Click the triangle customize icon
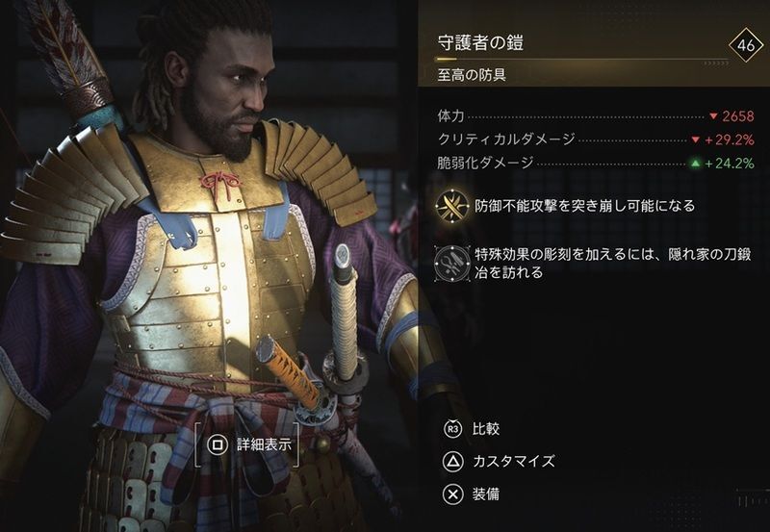This screenshot has width=770, height=532. (452, 462)
